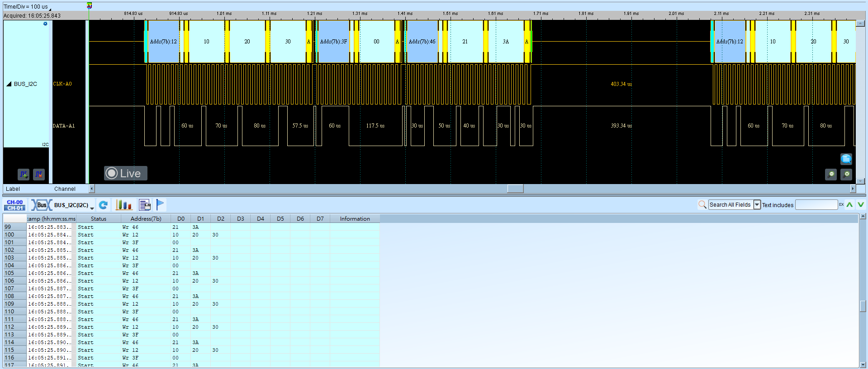Select table row 112
The width and height of the screenshot is (868, 369).
tap(191, 327)
